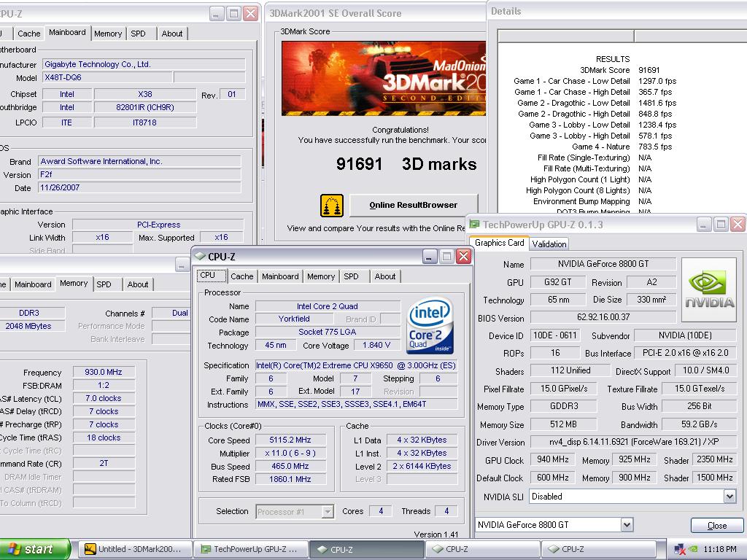Click the 3DMark Score 91691 in Details

pyautogui.click(x=649, y=70)
